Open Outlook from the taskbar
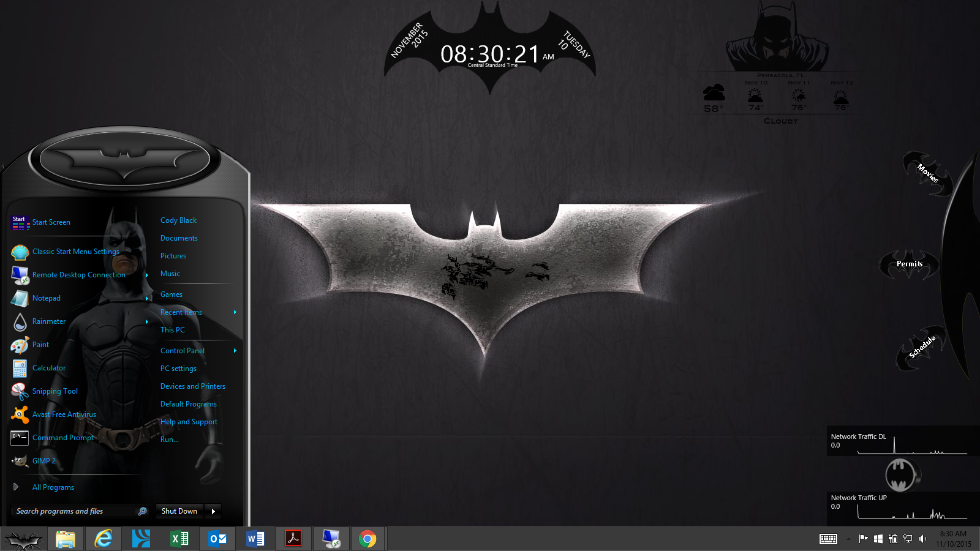Viewport: 980px width, 551px height. (x=217, y=539)
